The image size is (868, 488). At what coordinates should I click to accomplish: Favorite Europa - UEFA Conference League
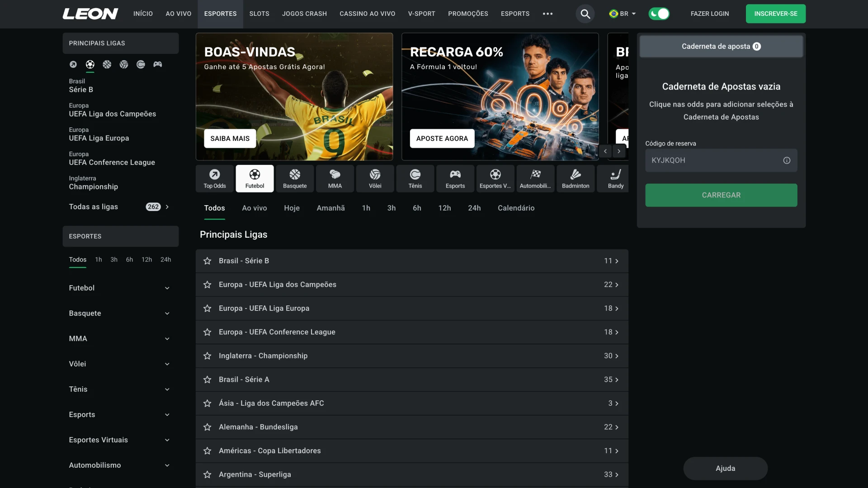(x=208, y=332)
